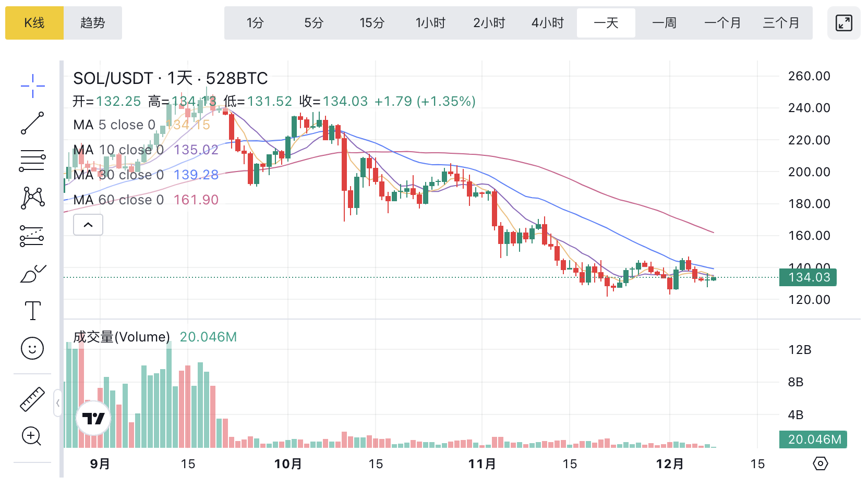
Task: Select the XABCD pattern tool
Action: pyautogui.click(x=32, y=198)
